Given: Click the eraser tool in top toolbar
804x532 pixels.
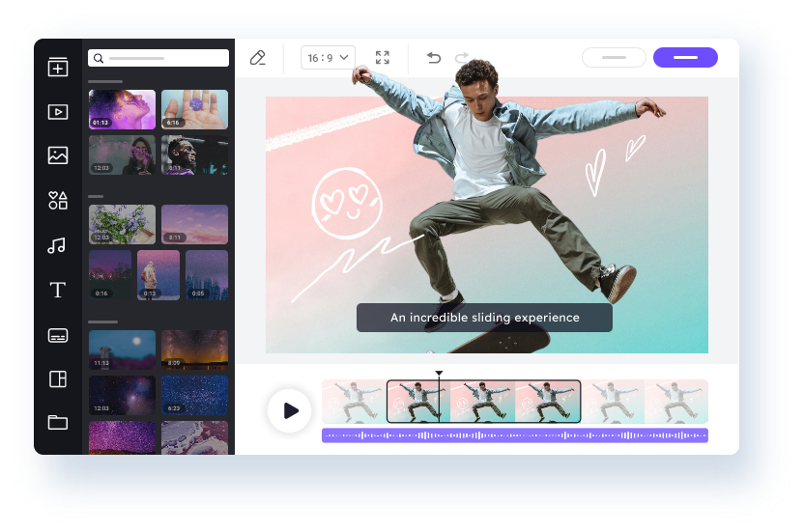Looking at the screenshot, I should pos(257,58).
